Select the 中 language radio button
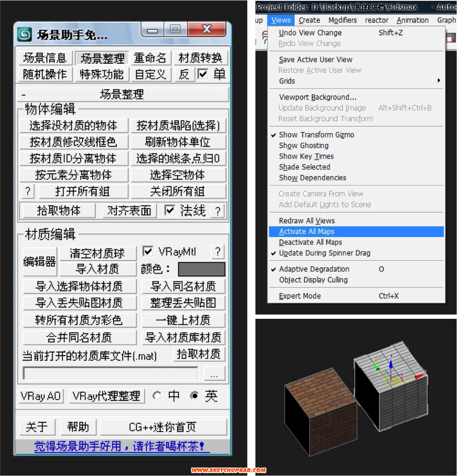Viewport: 457px width, 476px height. click(157, 395)
